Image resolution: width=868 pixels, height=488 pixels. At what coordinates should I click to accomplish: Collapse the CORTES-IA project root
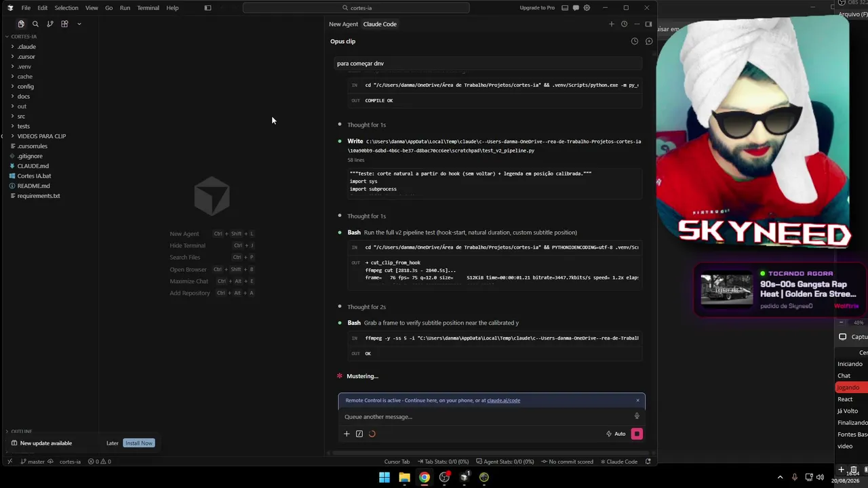point(24,37)
